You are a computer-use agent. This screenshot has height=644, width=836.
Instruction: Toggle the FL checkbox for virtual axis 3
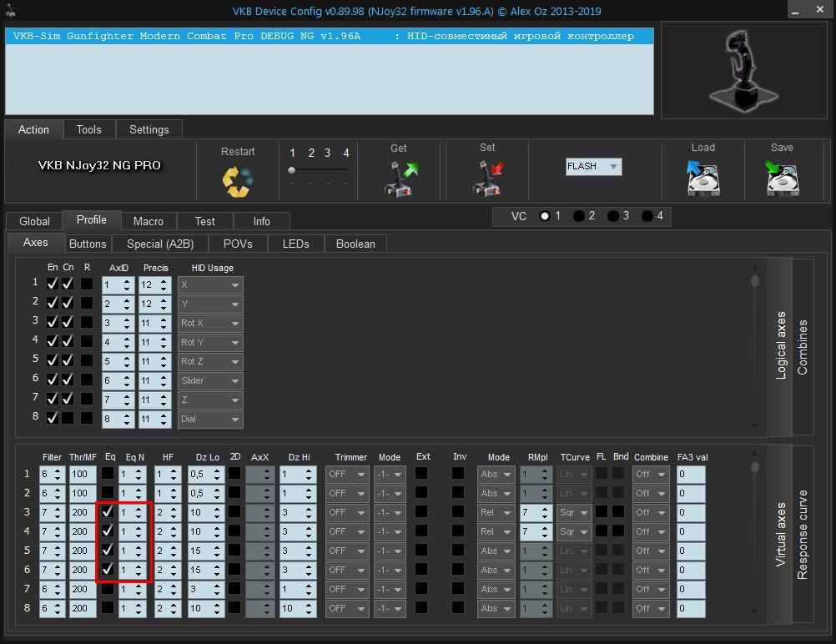click(x=602, y=512)
